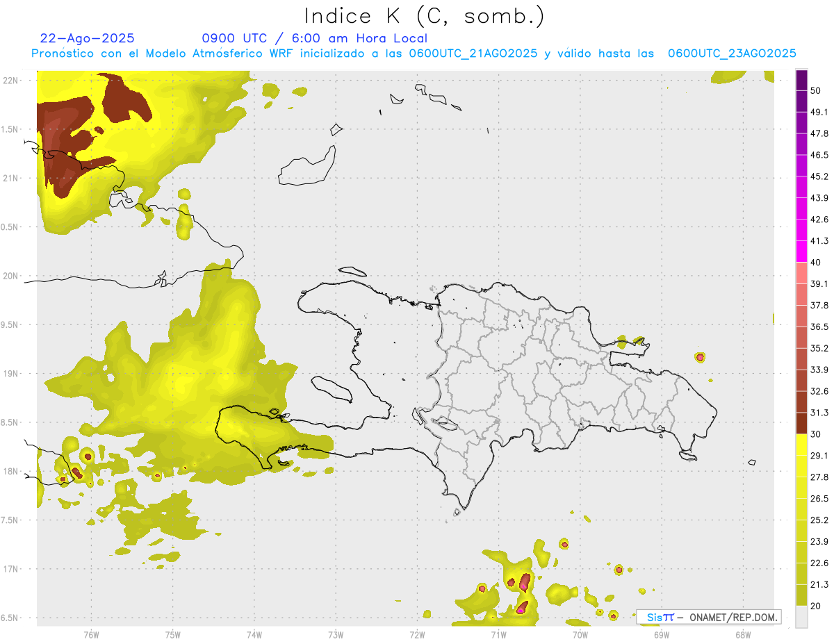
Task: Click the bright yellow swatch between 29.1 and 30
Action: (801, 445)
